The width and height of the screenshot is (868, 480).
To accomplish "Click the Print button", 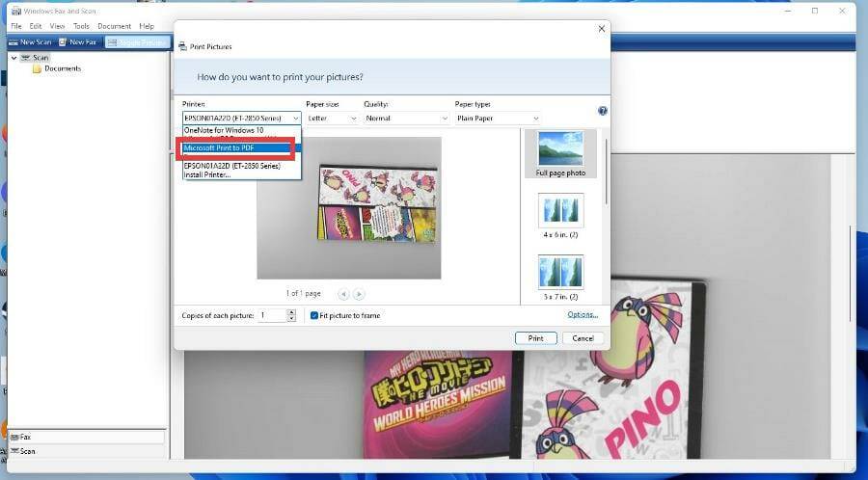I will point(535,338).
